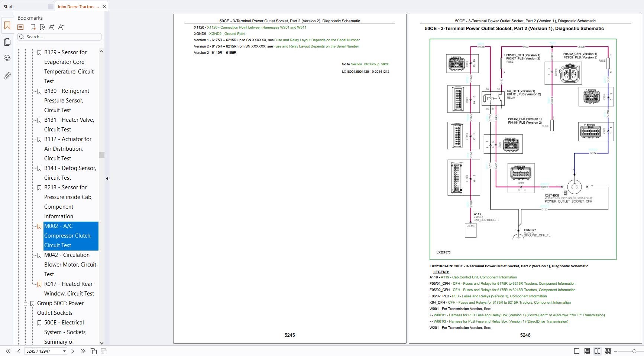
Task: Click the bookmark icon beside B143
Action: coord(39,169)
